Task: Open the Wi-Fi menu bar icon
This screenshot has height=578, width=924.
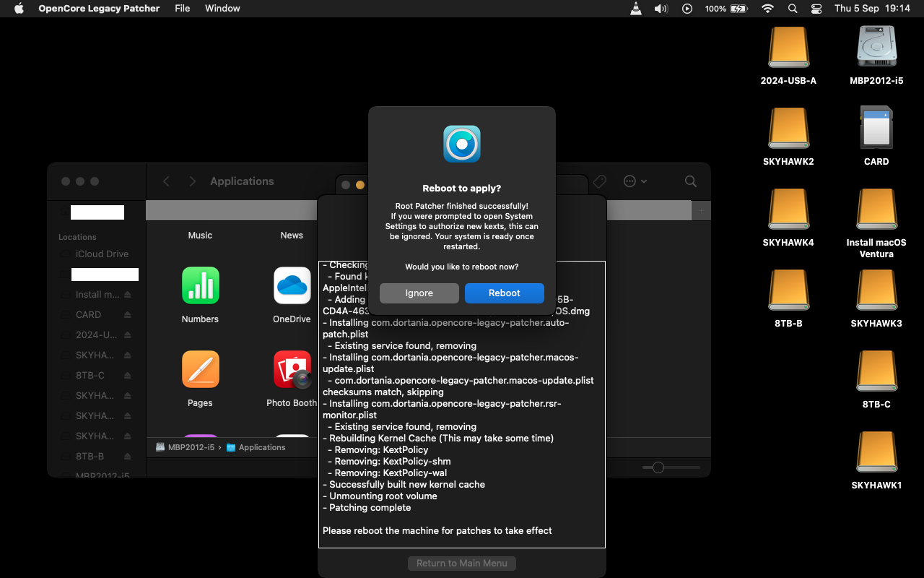Action: [768, 9]
